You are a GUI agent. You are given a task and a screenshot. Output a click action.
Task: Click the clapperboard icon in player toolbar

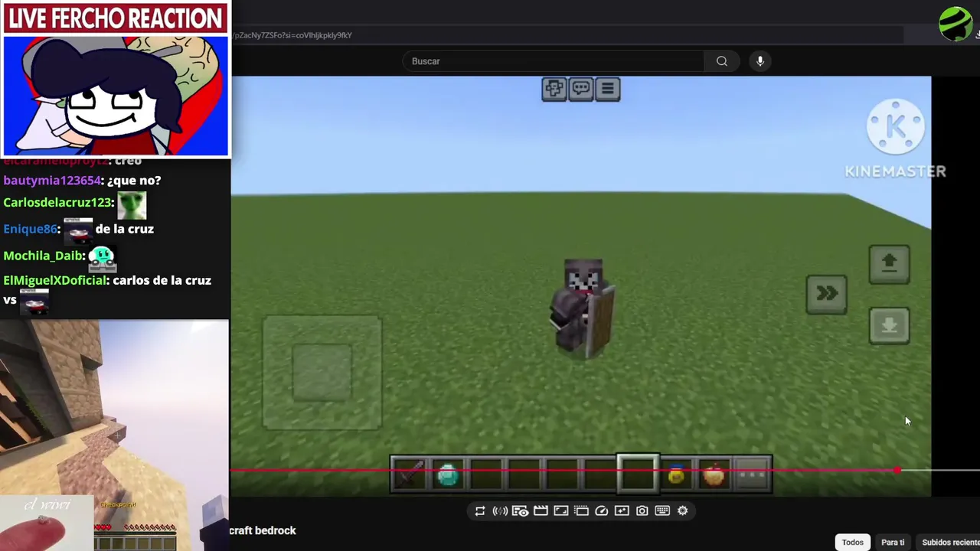541,511
